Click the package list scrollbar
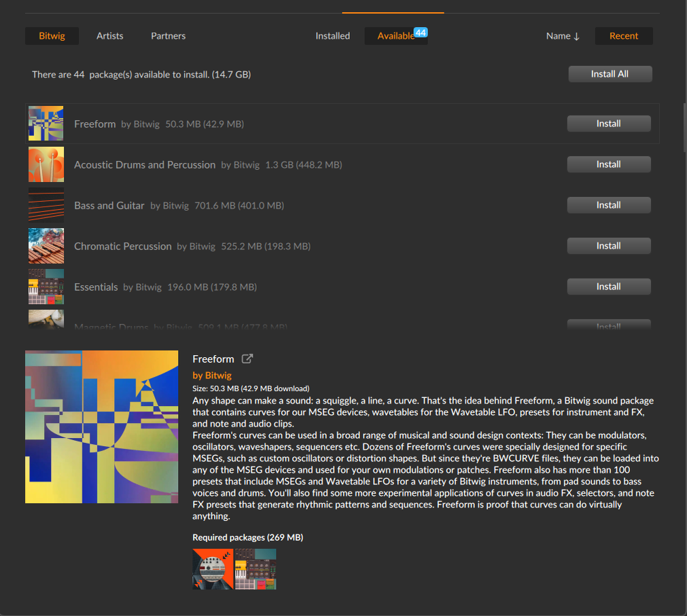This screenshot has height=616, width=687. pos(685,128)
